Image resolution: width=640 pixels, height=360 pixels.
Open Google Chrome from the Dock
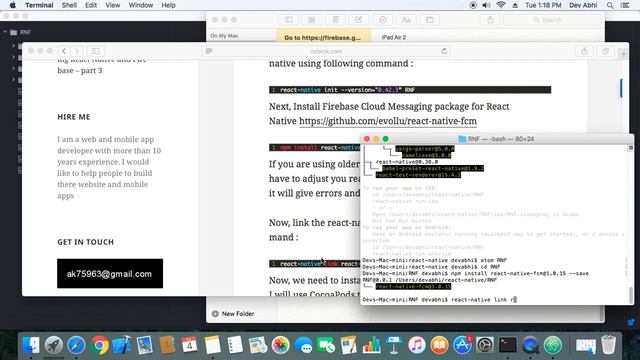click(99, 345)
